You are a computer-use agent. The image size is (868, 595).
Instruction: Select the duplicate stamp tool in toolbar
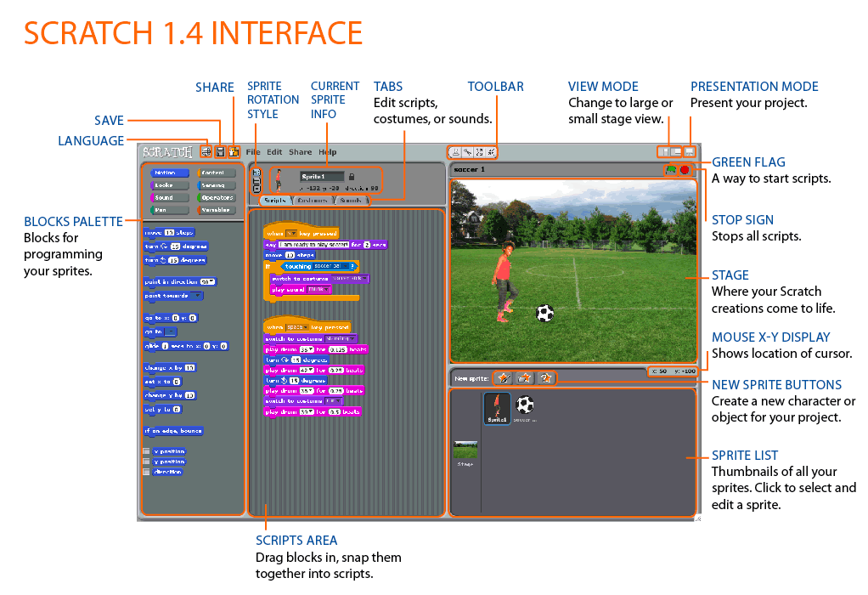pos(456,152)
